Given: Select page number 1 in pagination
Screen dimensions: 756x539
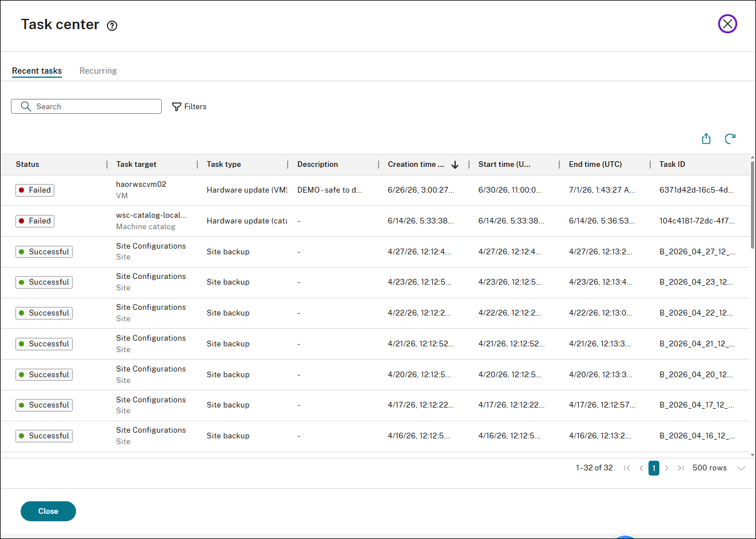Looking at the screenshot, I should pos(654,468).
